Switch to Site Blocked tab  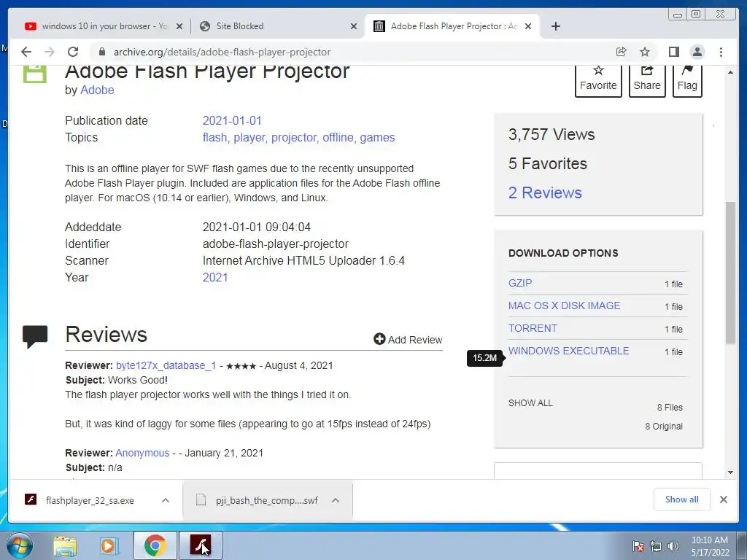click(x=278, y=26)
